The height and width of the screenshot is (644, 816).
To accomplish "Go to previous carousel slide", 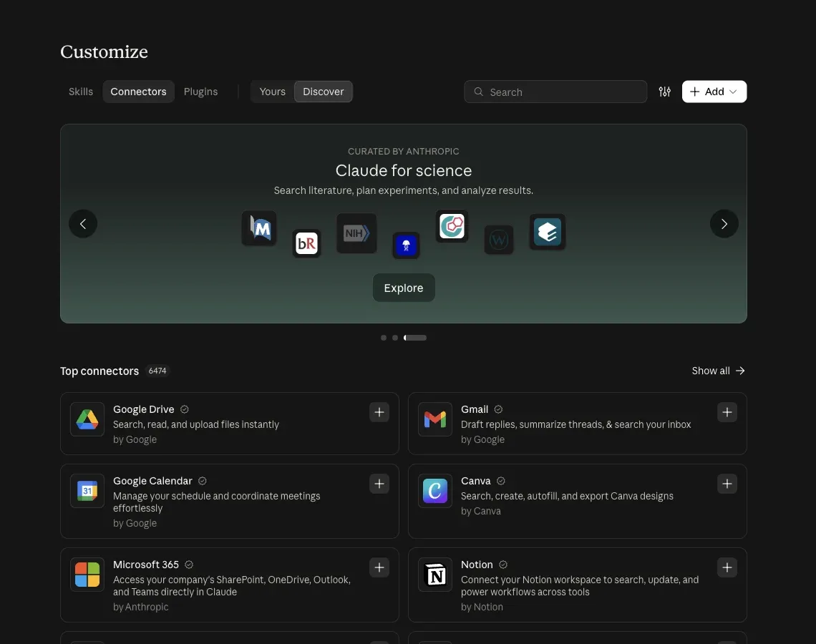I will coord(83,224).
